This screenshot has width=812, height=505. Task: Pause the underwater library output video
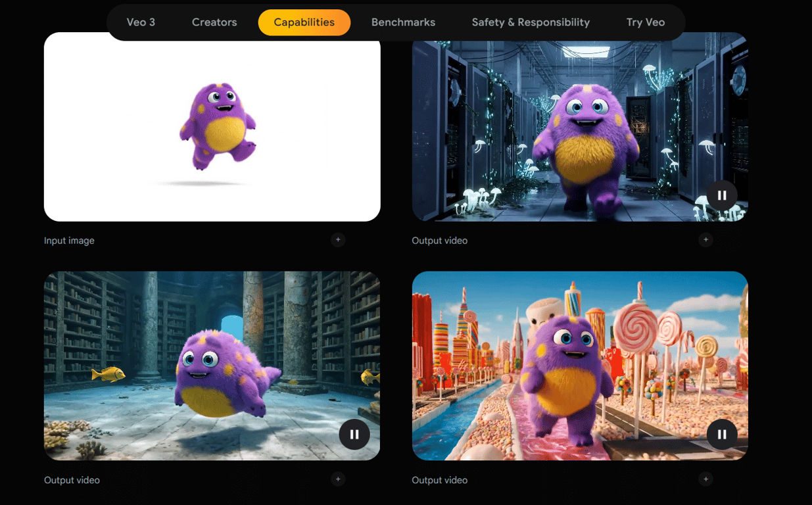pyautogui.click(x=354, y=434)
